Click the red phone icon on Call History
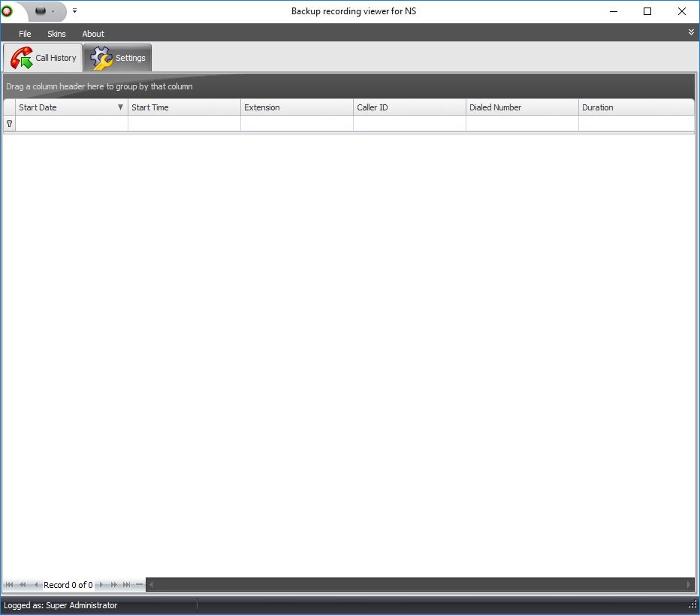 pos(20,57)
